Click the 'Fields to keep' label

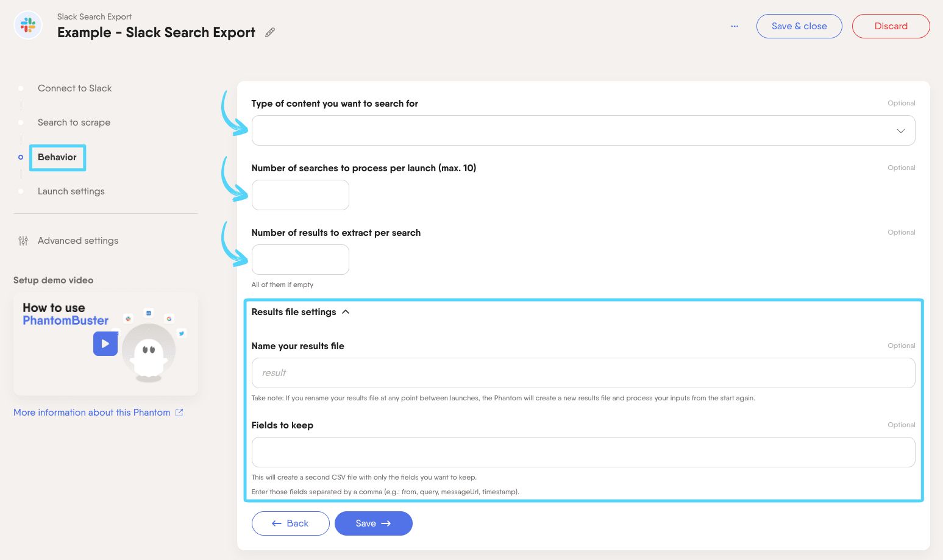click(282, 425)
